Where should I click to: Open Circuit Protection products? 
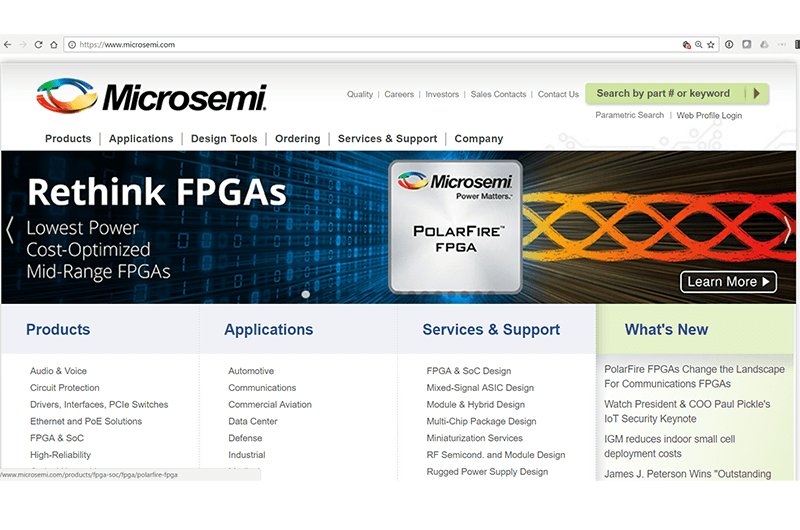64,388
